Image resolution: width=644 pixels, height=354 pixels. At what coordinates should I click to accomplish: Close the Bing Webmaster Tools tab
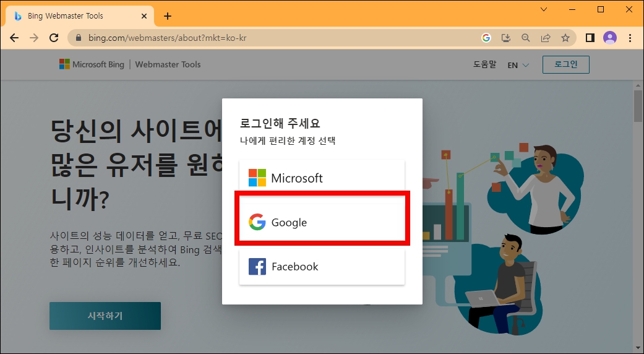[144, 16]
